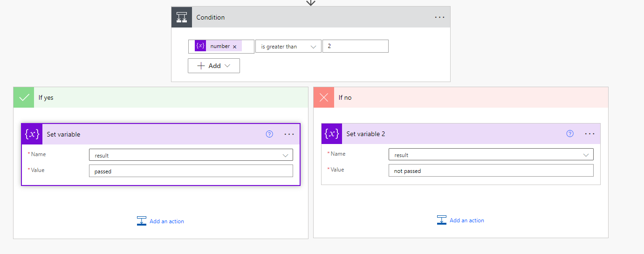644x254 pixels.
Task: Click the Condition action icon
Action: click(182, 17)
